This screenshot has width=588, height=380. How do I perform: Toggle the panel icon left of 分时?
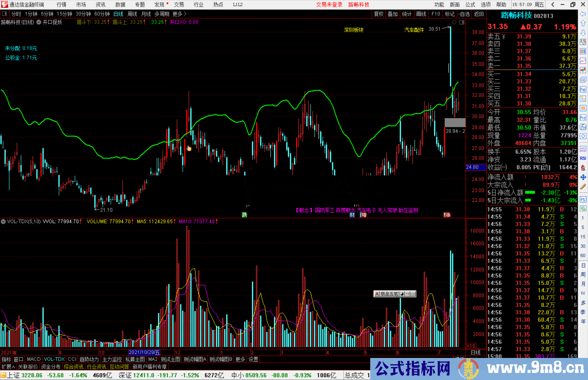(x=5, y=14)
